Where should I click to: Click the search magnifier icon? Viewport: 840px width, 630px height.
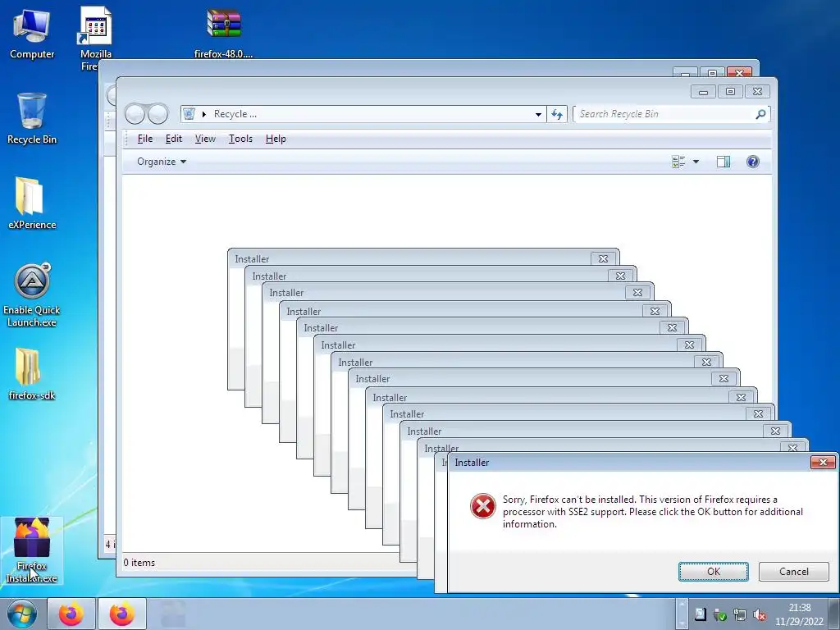[760, 114]
